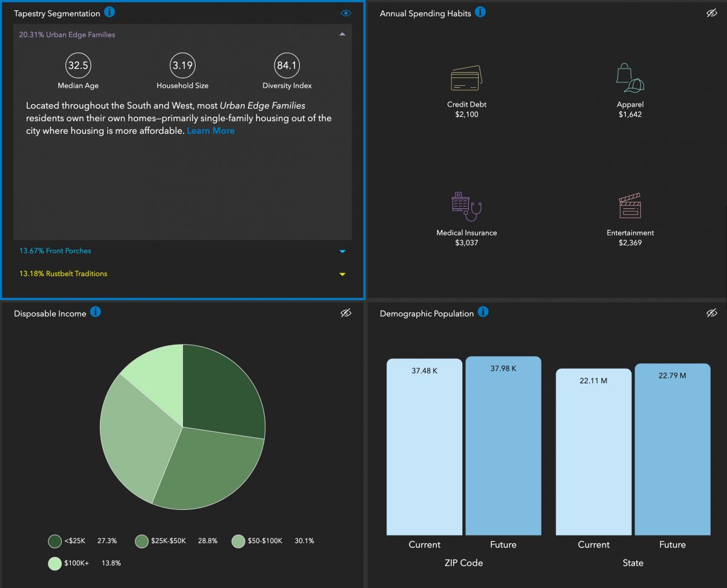The width and height of the screenshot is (727, 588).
Task: Open the Annual Spending Habits info icon
Action: pyautogui.click(x=480, y=12)
